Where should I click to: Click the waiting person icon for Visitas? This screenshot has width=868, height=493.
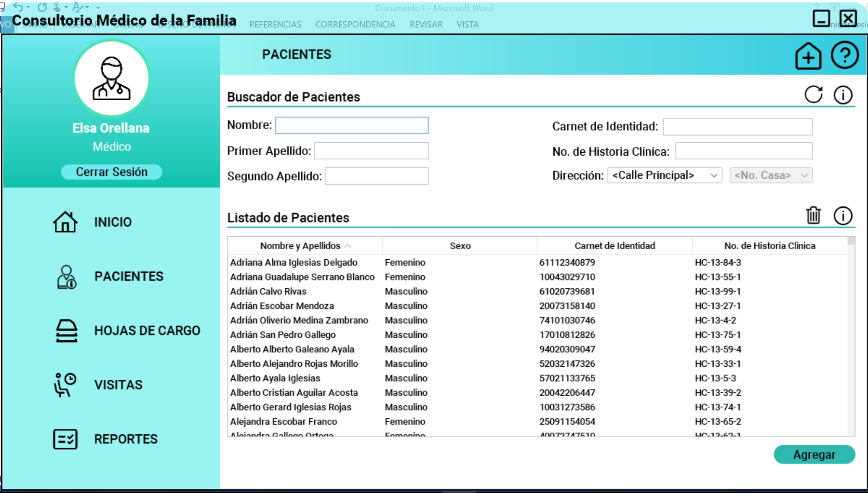[65, 385]
